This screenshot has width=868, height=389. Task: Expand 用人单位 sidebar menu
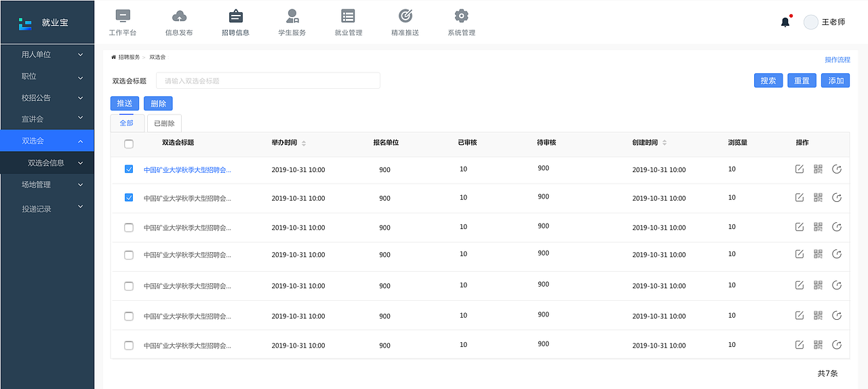47,55
